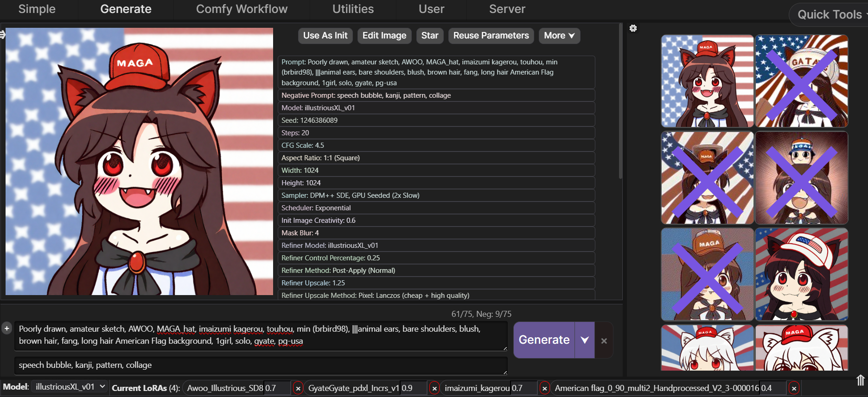Open the Comfy Workflow tab
Image resolution: width=868 pixels, height=397 pixels.
(242, 9)
